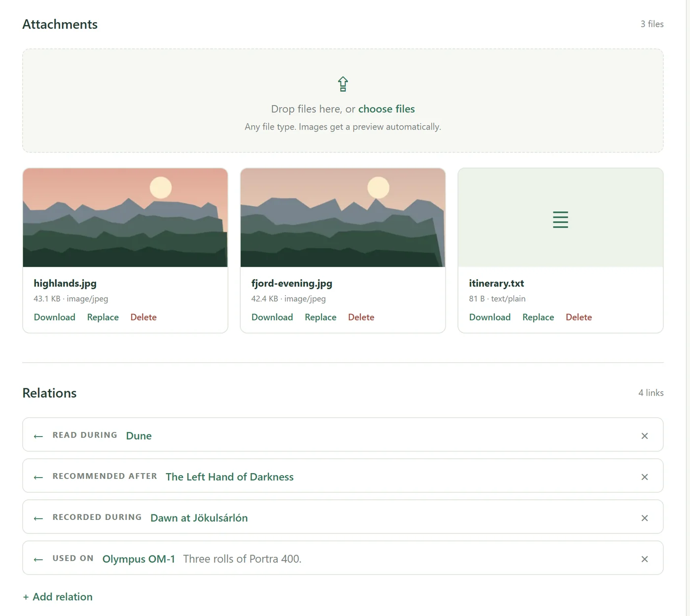Click + Add relation

click(58, 597)
